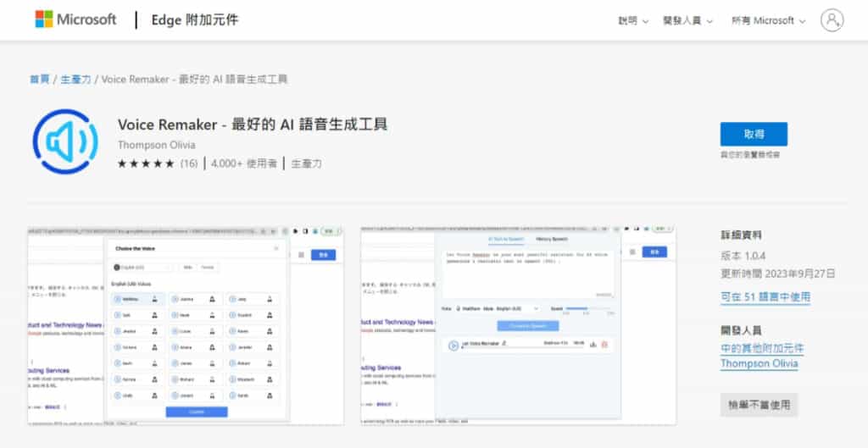Go to the 首頁 breadcrumb link

tap(39, 79)
